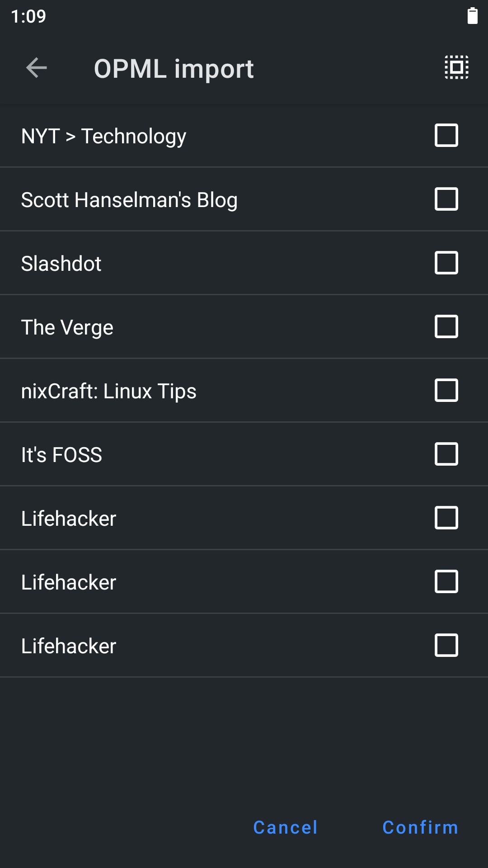Click the select all items icon
The height and width of the screenshot is (868, 488).
[455, 68]
